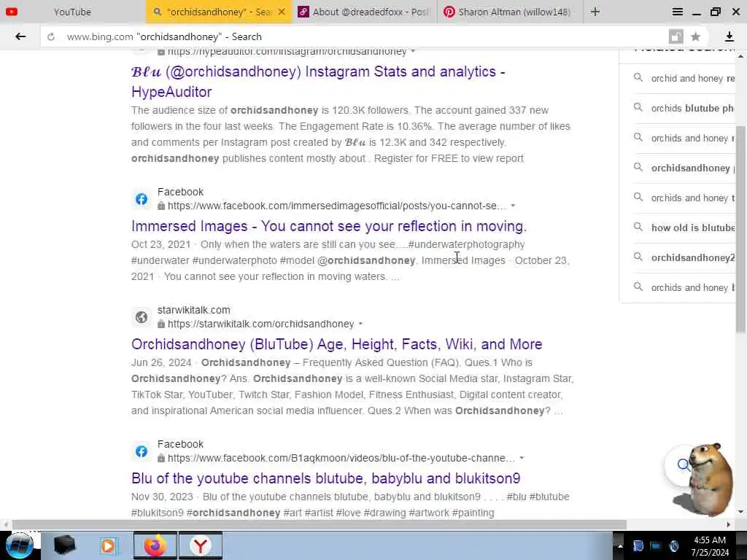Click the reader mode icon in address bar
Viewport: 747px width, 560px height.
tap(676, 36)
